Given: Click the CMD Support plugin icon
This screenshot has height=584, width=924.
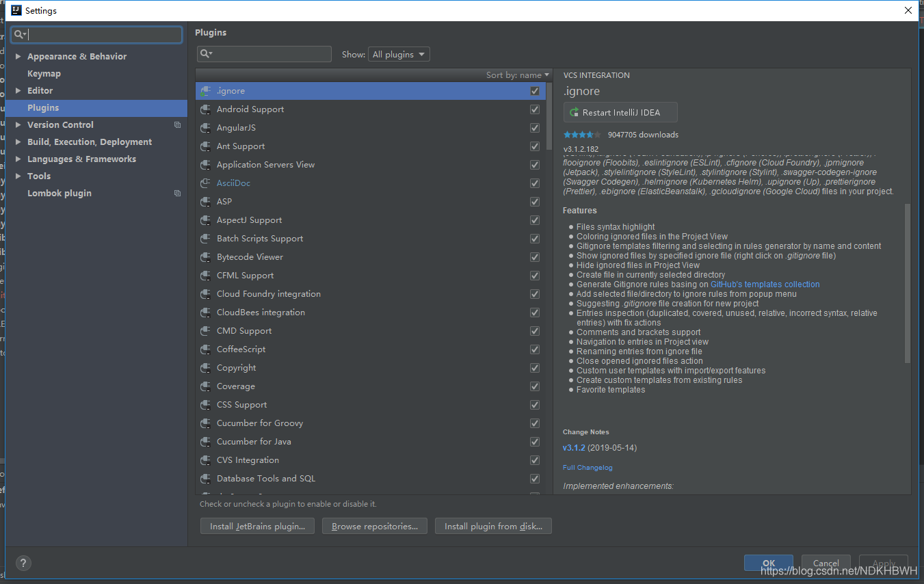Looking at the screenshot, I should [204, 331].
